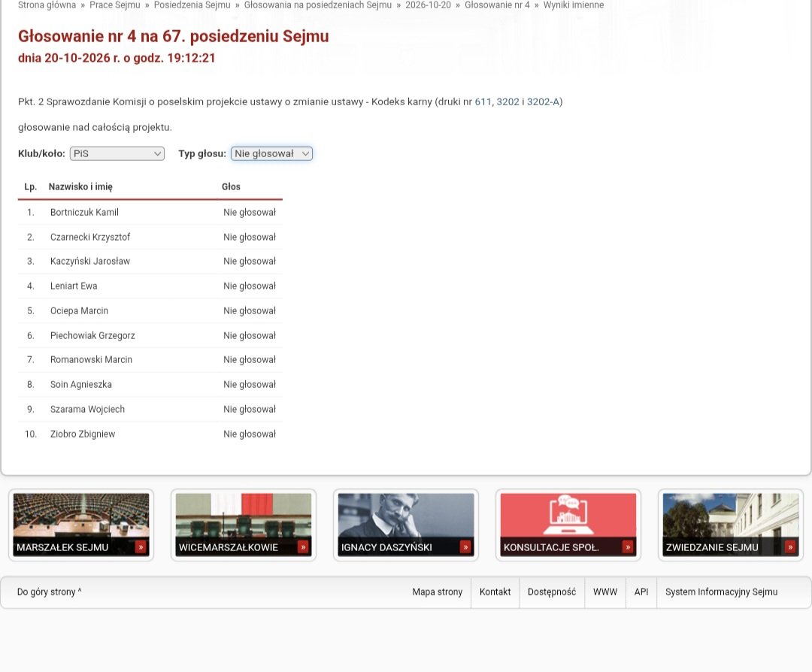Click Nie głosował value for Ziobro Zbigniew
Image resolution: width=812 pixels, height=672 pixels.
250,434
